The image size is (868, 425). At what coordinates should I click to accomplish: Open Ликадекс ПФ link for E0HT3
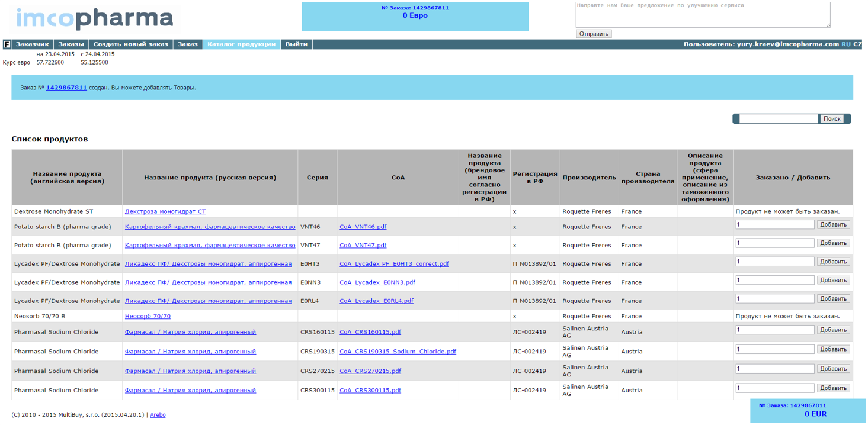click(208, 264)
